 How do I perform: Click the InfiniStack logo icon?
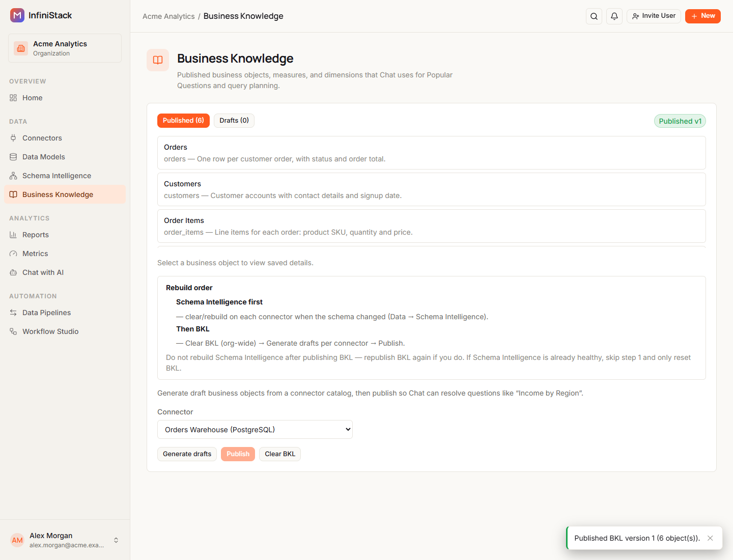point(17,15)
